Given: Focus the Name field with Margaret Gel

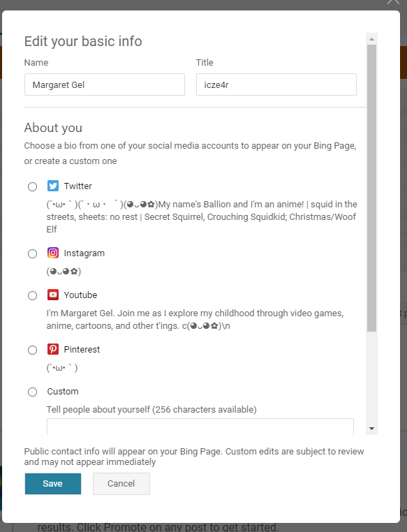Looking at the screenshot, I should [x=105, y=84].
